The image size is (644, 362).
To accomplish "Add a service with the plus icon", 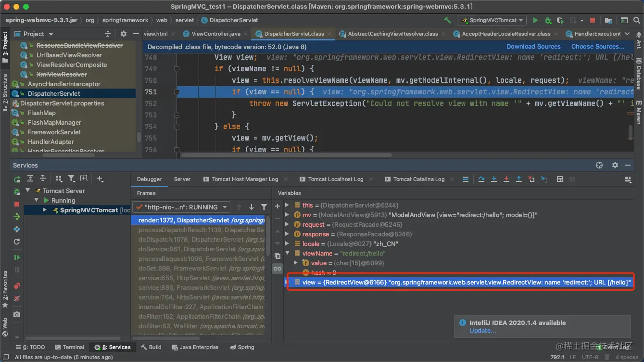I will click(100, 179).
